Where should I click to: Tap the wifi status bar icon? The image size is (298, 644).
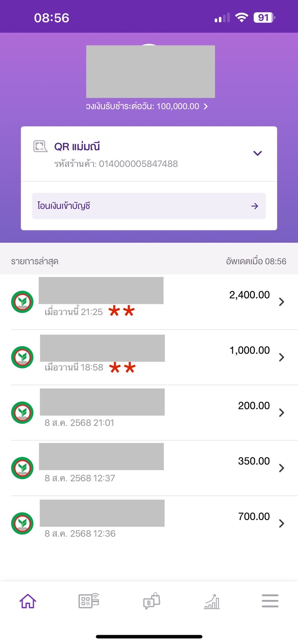point(241,17)
